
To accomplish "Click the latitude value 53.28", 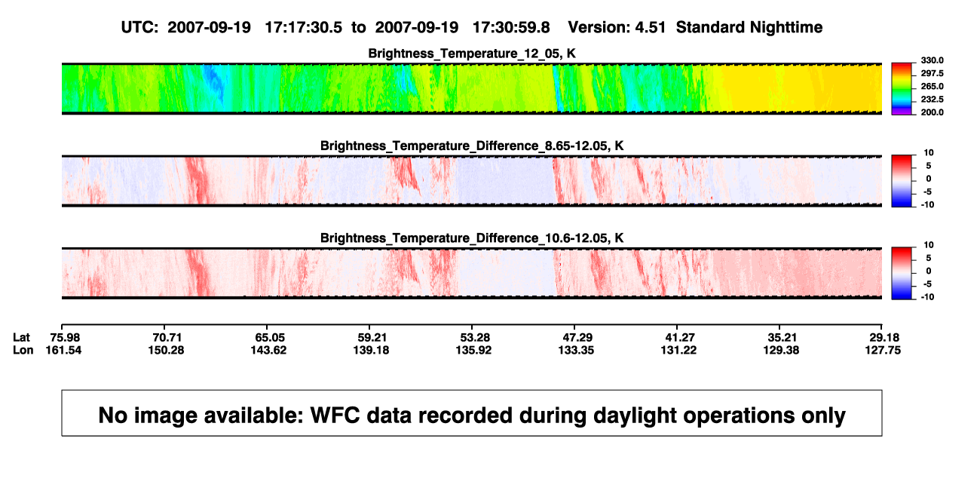I will pyautogui.click(x=475, y=337).
